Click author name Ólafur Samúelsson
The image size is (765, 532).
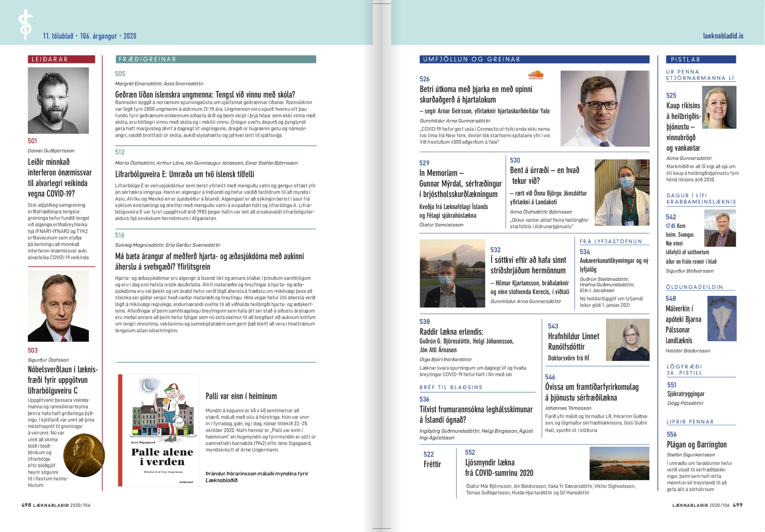[x=441, y=225]
